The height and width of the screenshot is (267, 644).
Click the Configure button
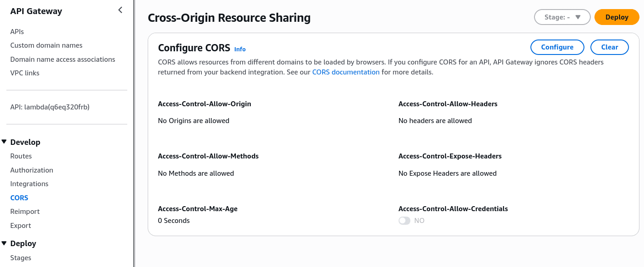(557, 47)
